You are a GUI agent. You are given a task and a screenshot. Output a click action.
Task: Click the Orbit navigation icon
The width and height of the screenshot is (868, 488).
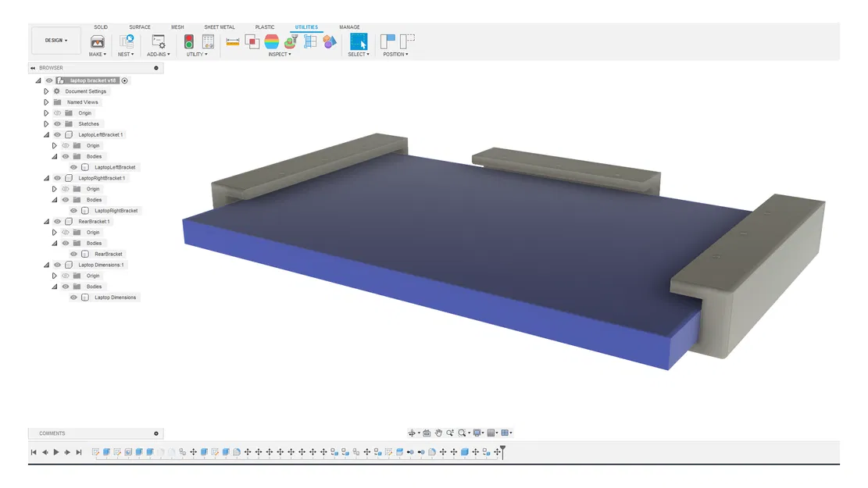tap(412, 433)
